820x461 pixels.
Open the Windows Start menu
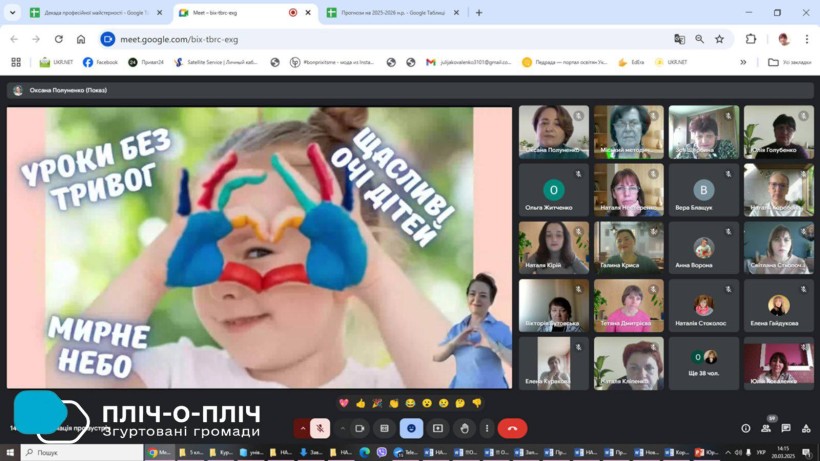click(10, 452)
